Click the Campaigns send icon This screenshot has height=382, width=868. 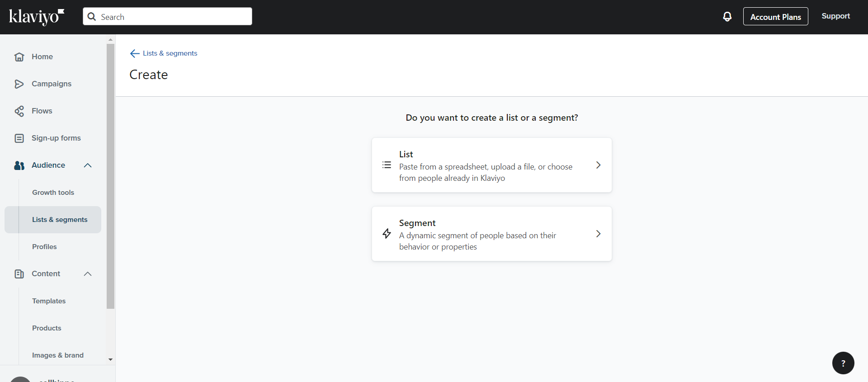19,84
